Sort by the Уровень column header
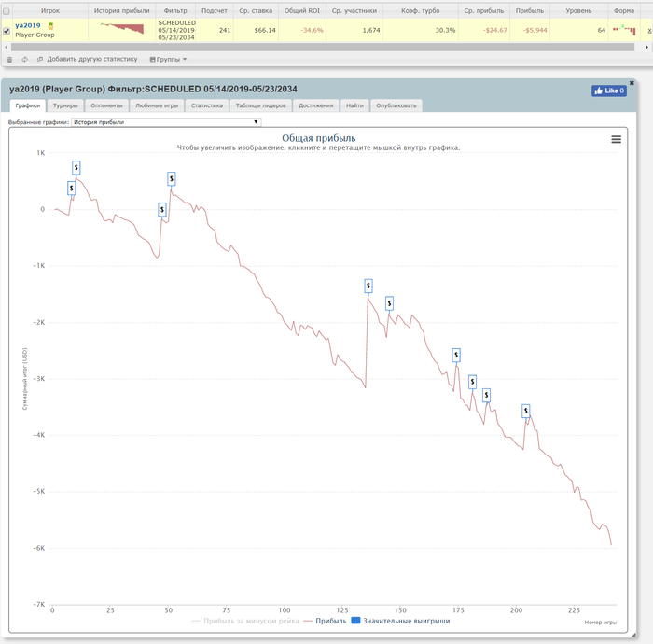653x644 pixels. (578, 11)
